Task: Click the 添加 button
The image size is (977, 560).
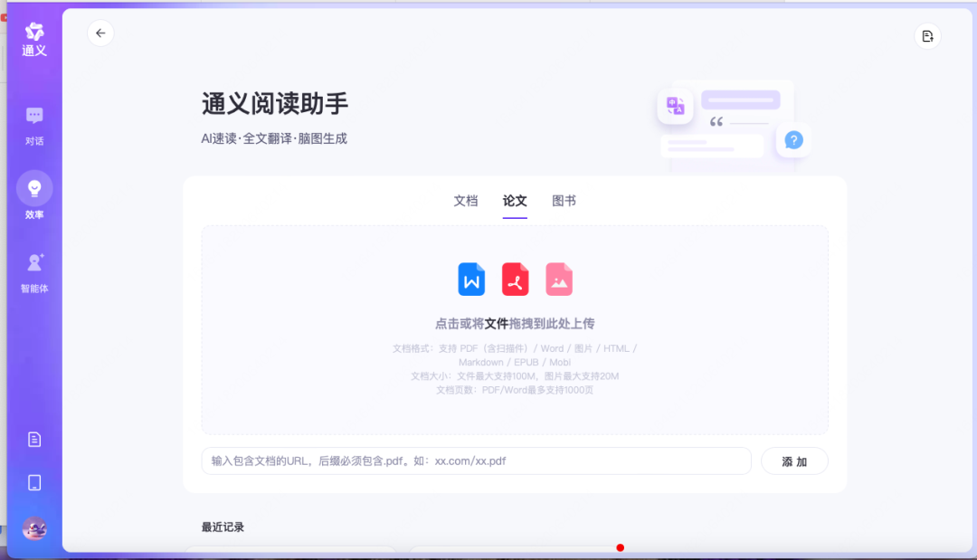Action: tap(794, 461)
